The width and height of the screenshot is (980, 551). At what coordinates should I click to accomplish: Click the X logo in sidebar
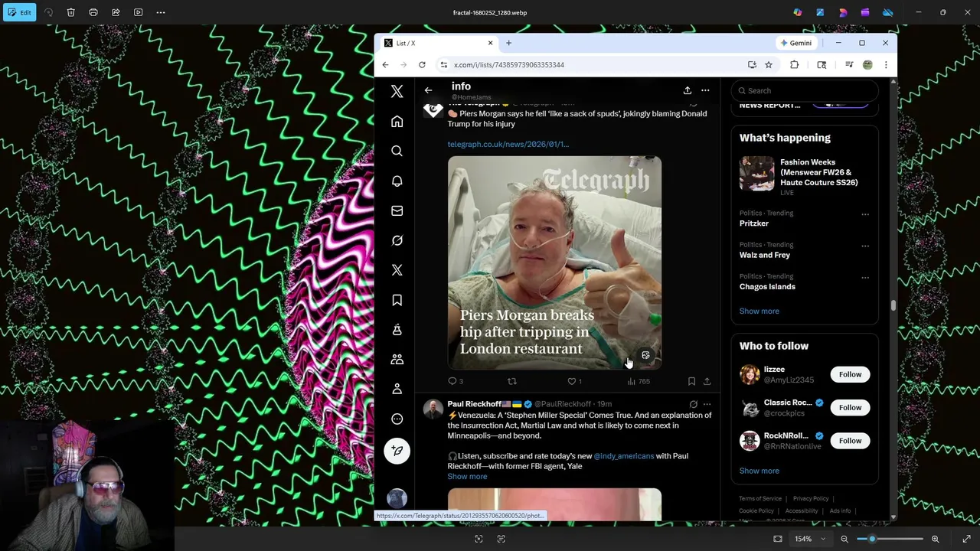(397, 91)
